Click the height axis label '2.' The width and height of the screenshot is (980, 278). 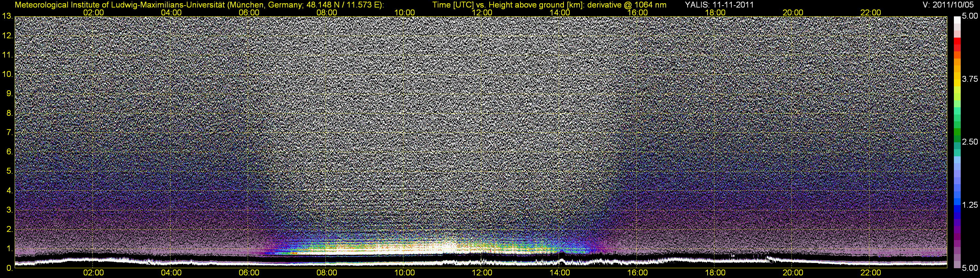(x=9, y=229)
